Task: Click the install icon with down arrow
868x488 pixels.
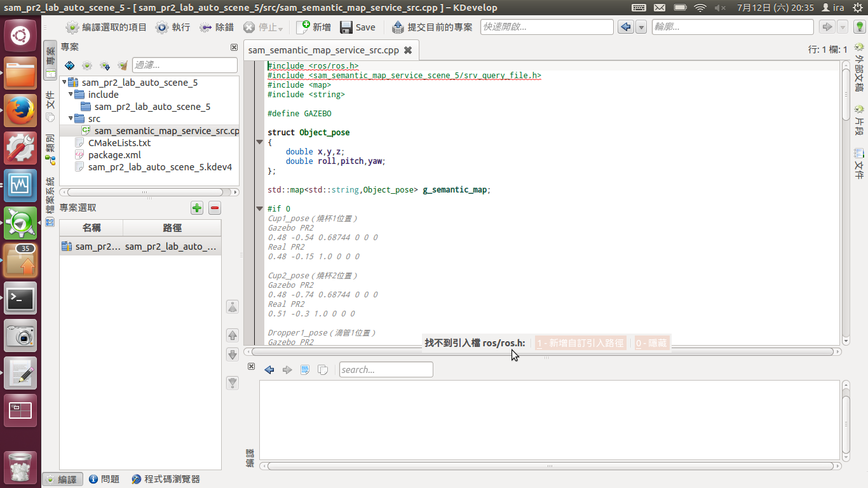Action: pos(105,65)
